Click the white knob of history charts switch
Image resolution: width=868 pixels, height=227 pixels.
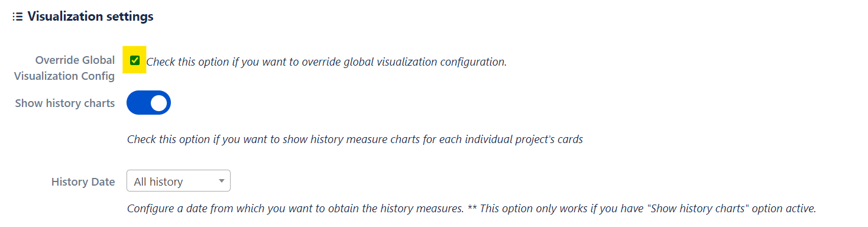point(158,103)
